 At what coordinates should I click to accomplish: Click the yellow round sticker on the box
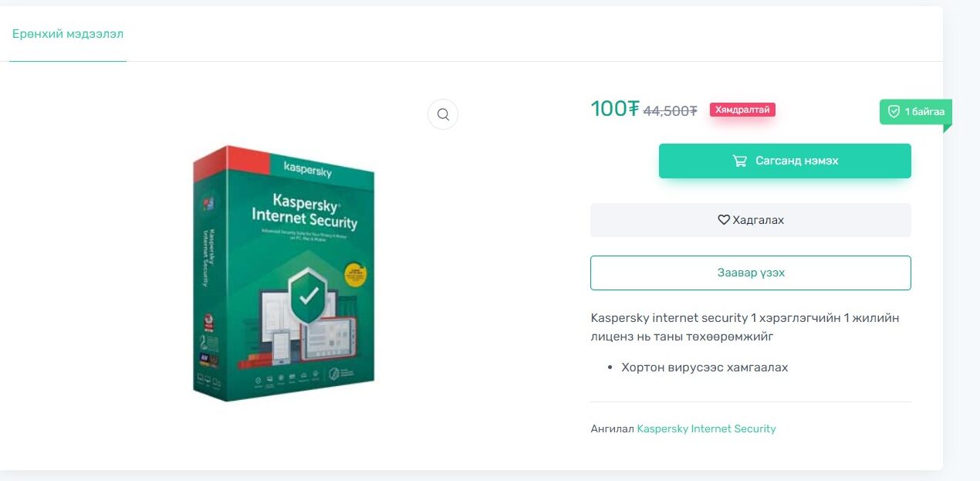[354, 275]
